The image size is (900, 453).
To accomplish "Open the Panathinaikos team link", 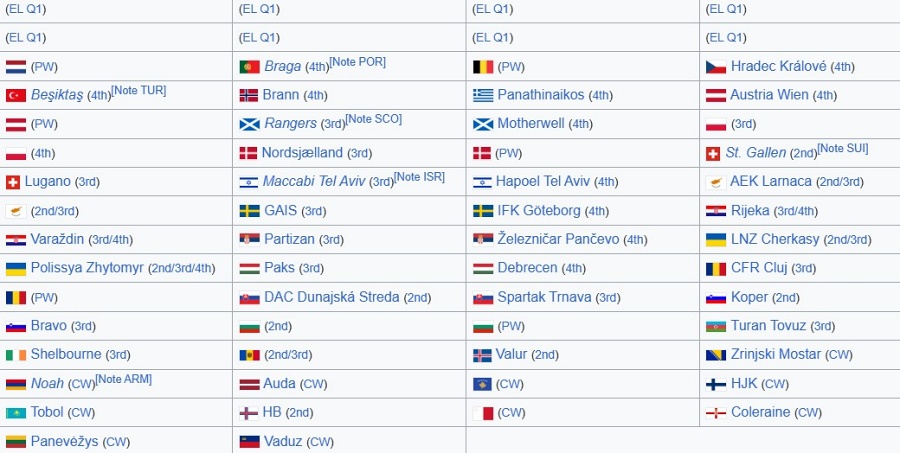I will click(x=541, y=95).
